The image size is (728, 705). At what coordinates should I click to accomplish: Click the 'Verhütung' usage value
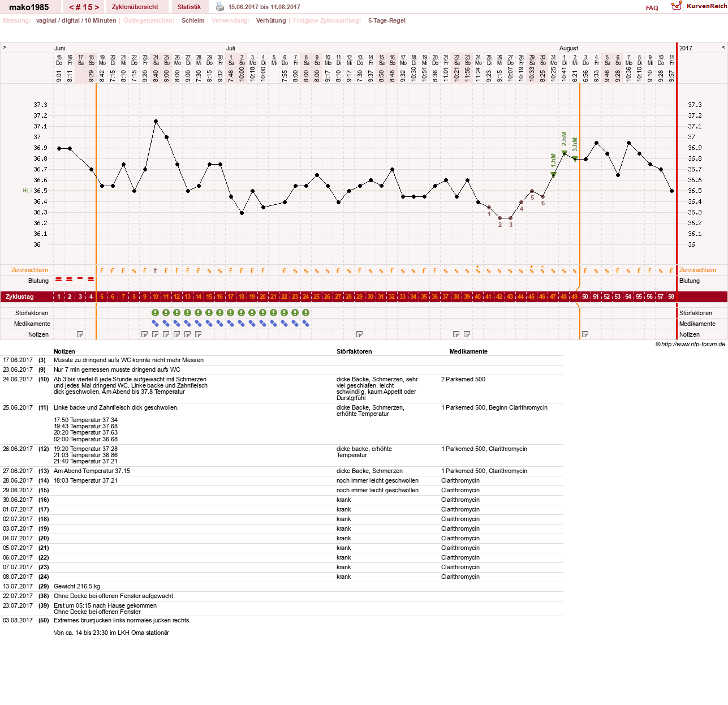271,20
